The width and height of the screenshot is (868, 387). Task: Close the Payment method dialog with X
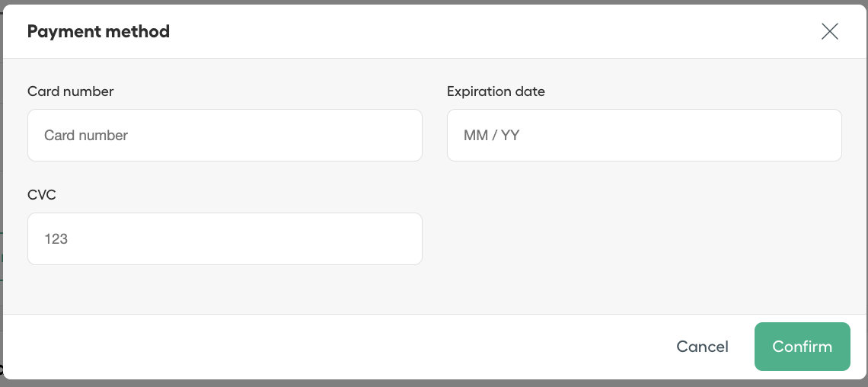(829, 31)
